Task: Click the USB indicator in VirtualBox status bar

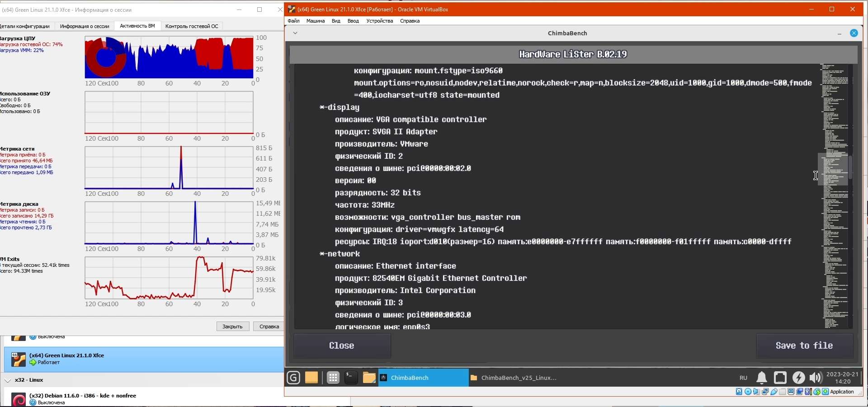Action: click(774, 392)
